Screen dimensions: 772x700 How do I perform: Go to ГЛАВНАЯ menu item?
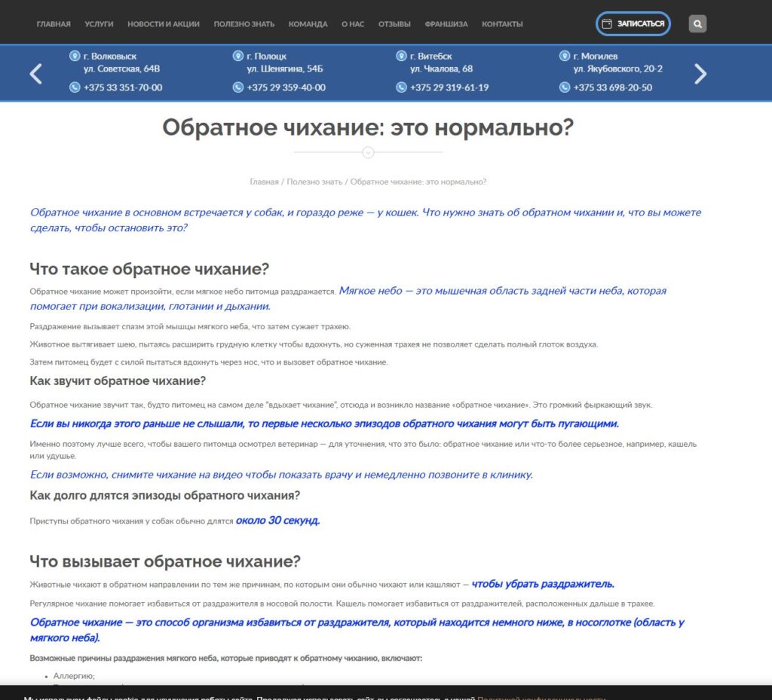click(x=54, y=24)
